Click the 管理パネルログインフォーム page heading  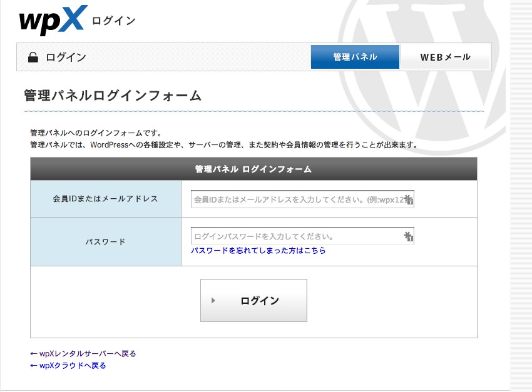coord(113,96)
